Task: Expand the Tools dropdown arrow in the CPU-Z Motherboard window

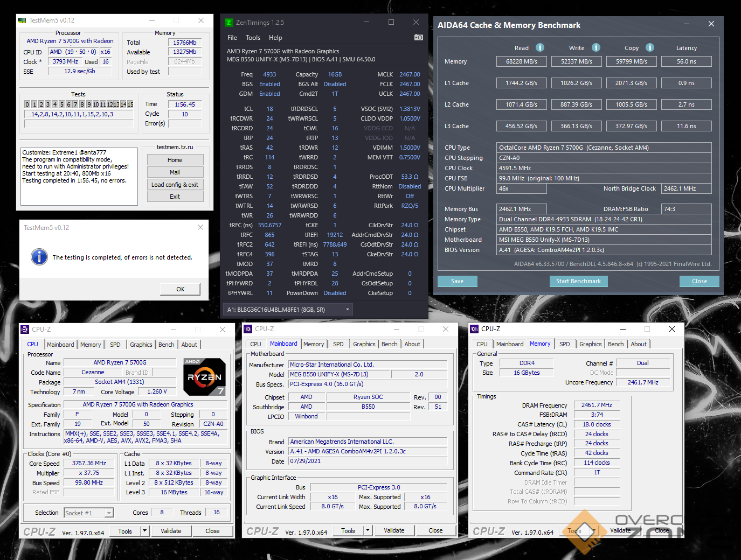Action: tap(368, 530)
